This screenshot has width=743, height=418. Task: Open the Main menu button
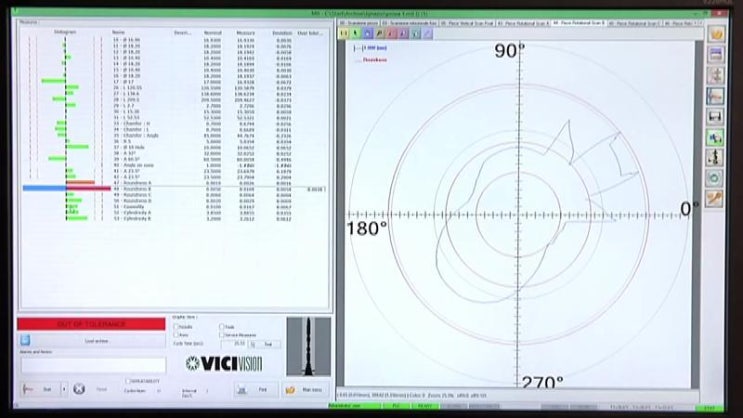point(306,390)
